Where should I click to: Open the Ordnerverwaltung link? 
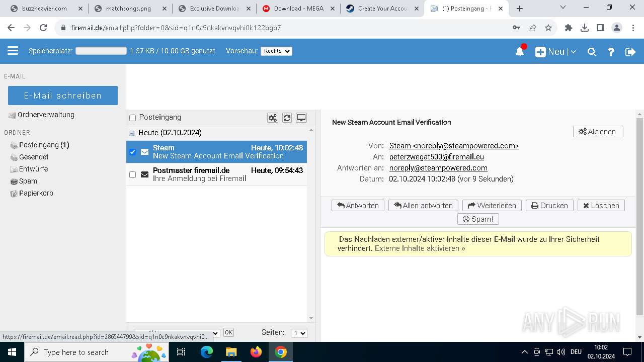[x=46, y=115]
